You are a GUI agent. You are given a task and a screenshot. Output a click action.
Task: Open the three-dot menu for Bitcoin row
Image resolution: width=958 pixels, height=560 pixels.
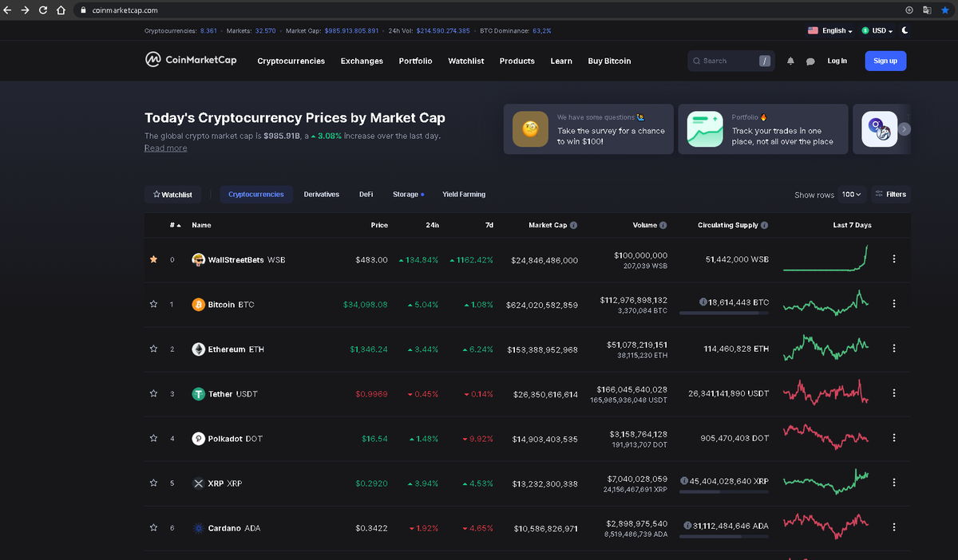tap(894, 303)
